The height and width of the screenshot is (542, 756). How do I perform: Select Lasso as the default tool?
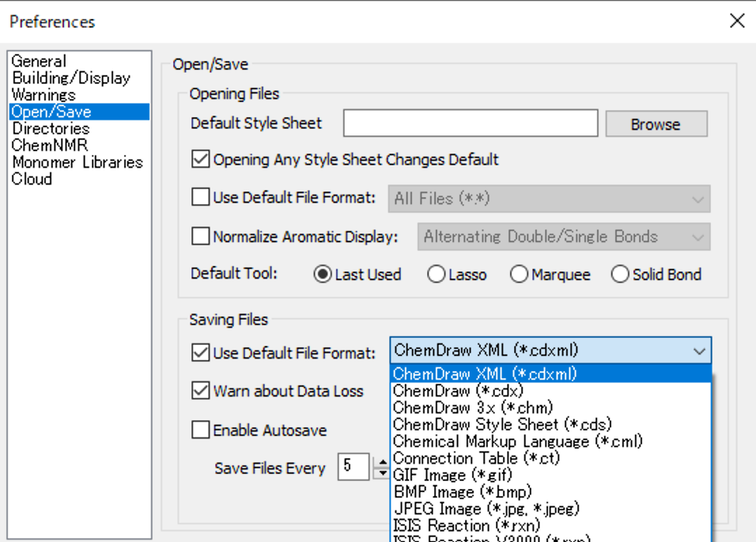point(437,274)
